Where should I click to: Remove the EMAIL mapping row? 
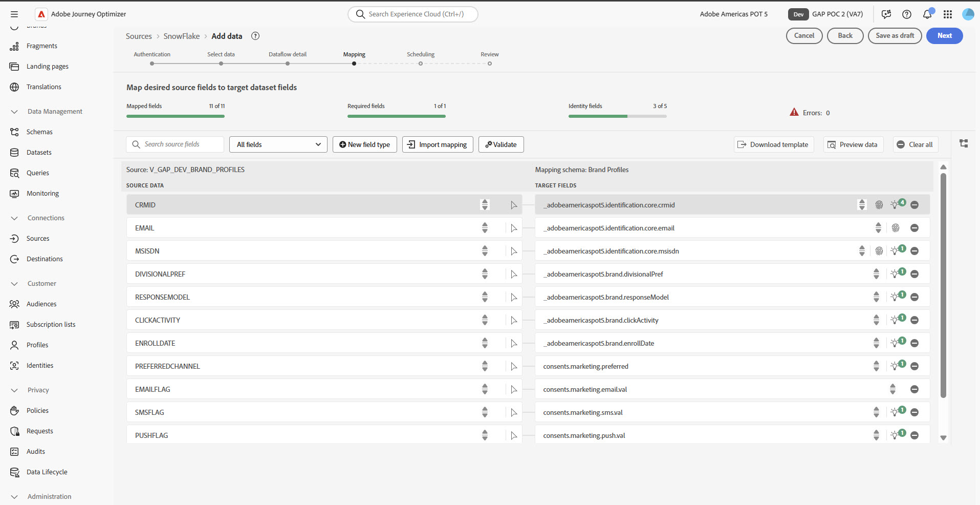click(x=914, y=228)
